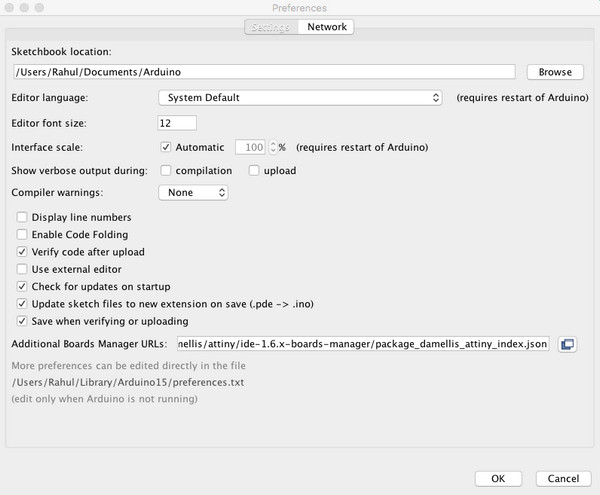Click the Interface scale value field
Image resolution: width=600 pixels, height=495 pixels.
coord(251,147)
